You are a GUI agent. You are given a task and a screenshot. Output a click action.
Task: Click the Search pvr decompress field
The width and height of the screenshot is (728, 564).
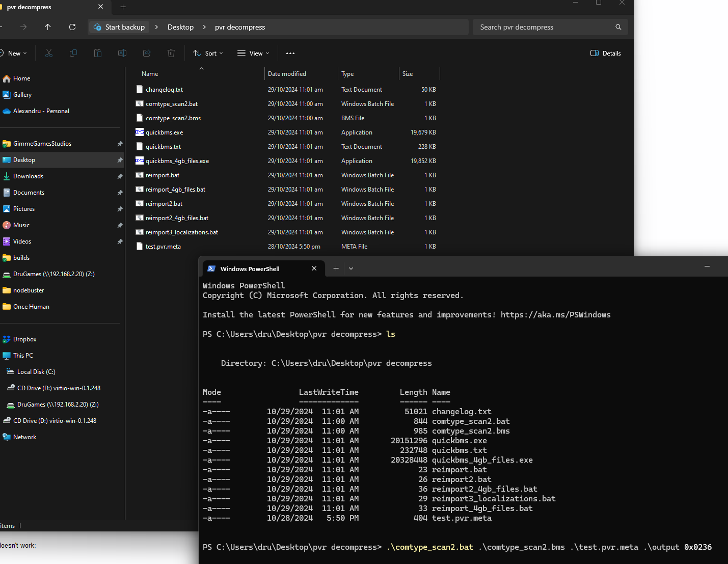click(x=550, y=27)
